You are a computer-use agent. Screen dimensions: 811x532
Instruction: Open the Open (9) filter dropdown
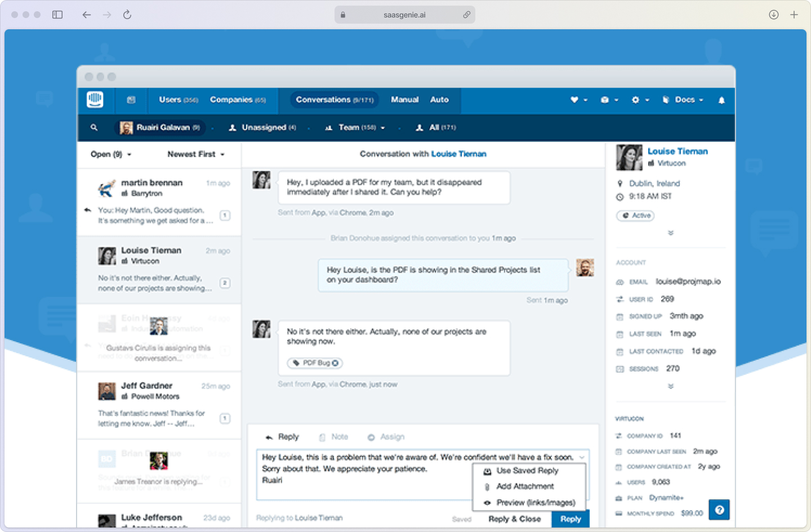coord(109,154)
